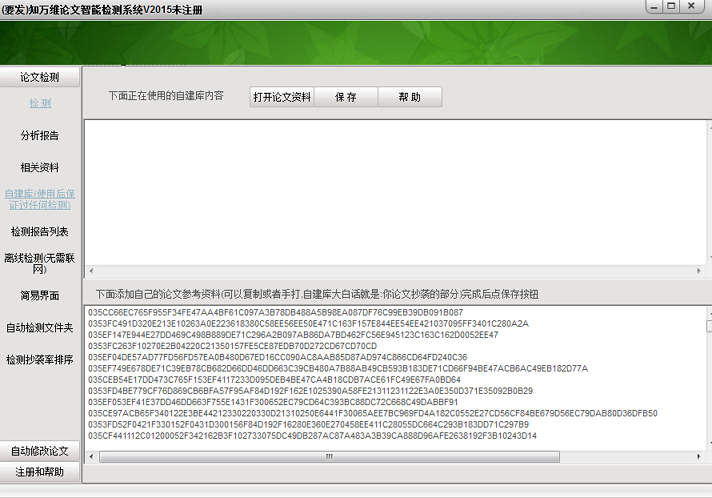Click inside the upper 自建库 content text area
712x498 pixels.
point(395,193)
